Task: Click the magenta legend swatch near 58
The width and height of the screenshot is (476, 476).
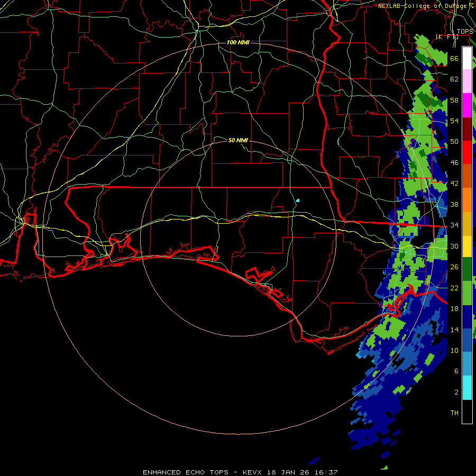Action: 467,105
